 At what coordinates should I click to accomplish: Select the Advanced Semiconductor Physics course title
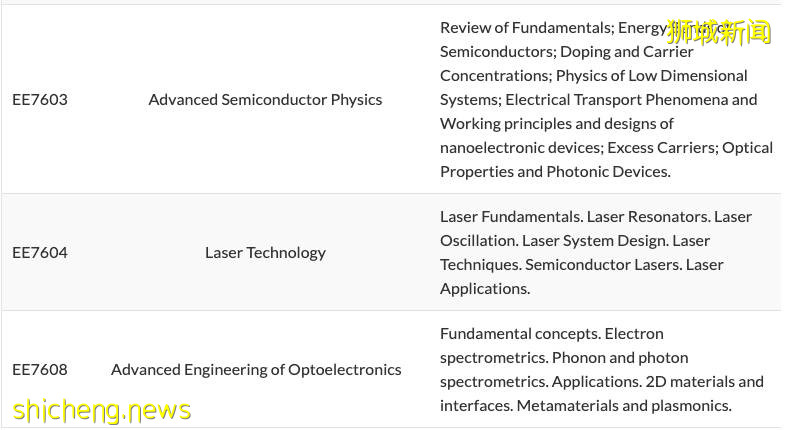click(265, 99)
